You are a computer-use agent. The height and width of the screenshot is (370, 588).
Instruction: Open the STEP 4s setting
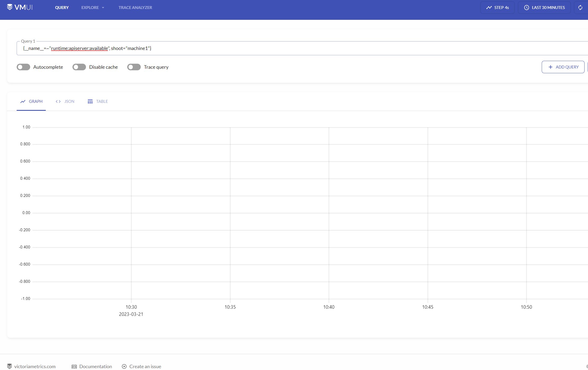pos(497,7)
